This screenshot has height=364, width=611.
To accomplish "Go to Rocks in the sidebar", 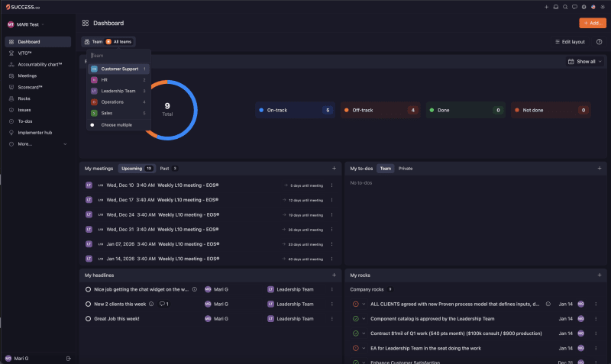I will pyautogui.click(x=37, y=98).
